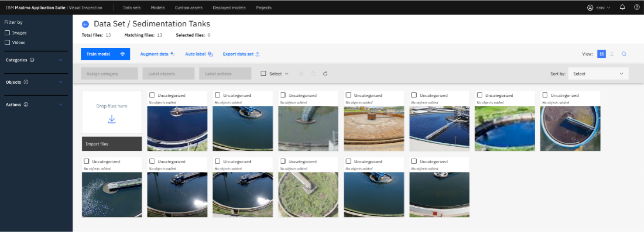Tick the Select all checkbox
The height and width of the screenshot is (234, 644).
point(263,74)
